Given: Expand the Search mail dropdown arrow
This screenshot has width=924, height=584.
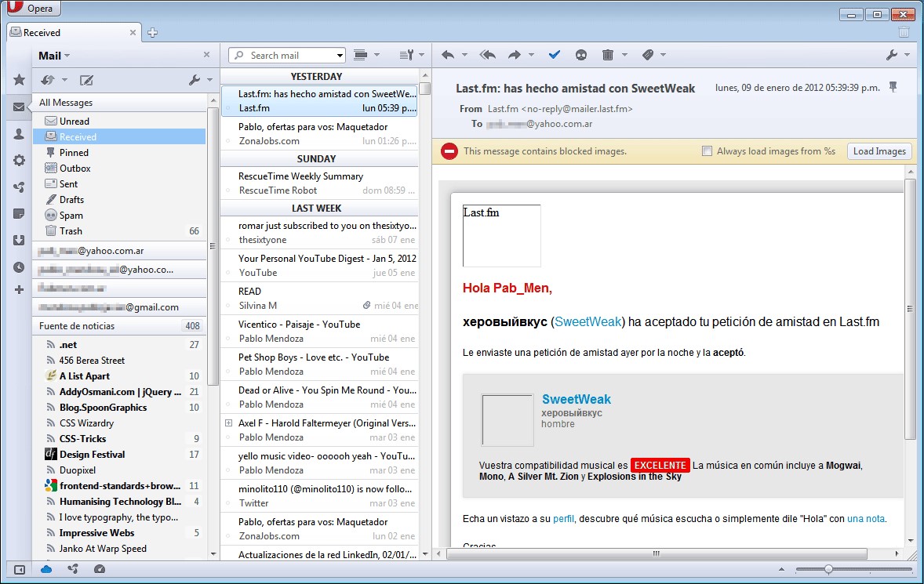Looking at the screenshot, I should (340, 56).
